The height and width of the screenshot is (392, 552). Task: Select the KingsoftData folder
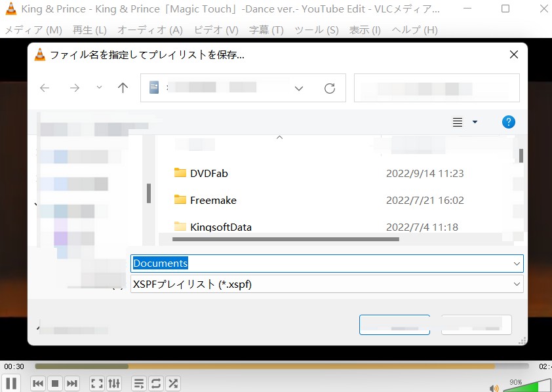pos(213,227)
